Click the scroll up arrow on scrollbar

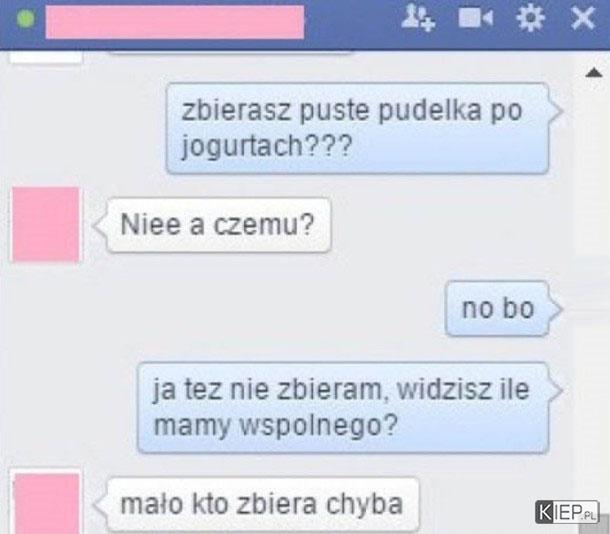click(593, 73)
